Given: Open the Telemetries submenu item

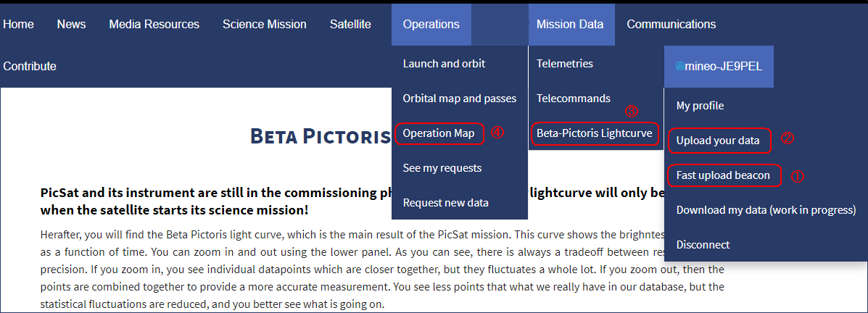Looking at the screenshot, I should (x=565, y=64).
